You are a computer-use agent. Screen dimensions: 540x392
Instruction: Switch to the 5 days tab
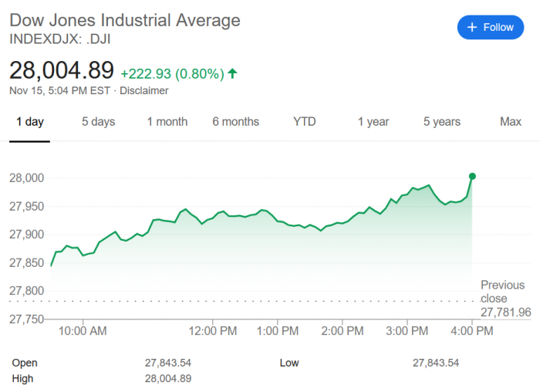click(99, 122)
